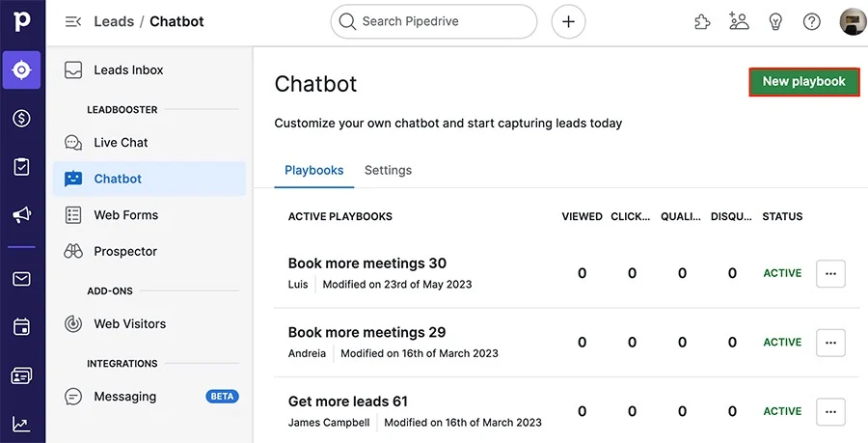Click the help question mark icon
The image size is (868, 443).
[812, 21]
